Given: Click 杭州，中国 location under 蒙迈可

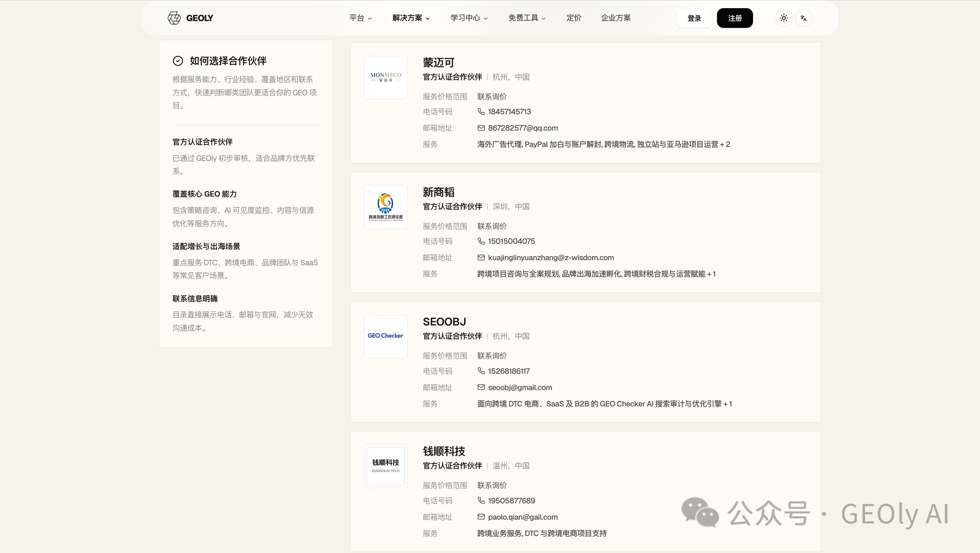Looking at the screenshot, I should pyautogui.click(x=511, y=77).
